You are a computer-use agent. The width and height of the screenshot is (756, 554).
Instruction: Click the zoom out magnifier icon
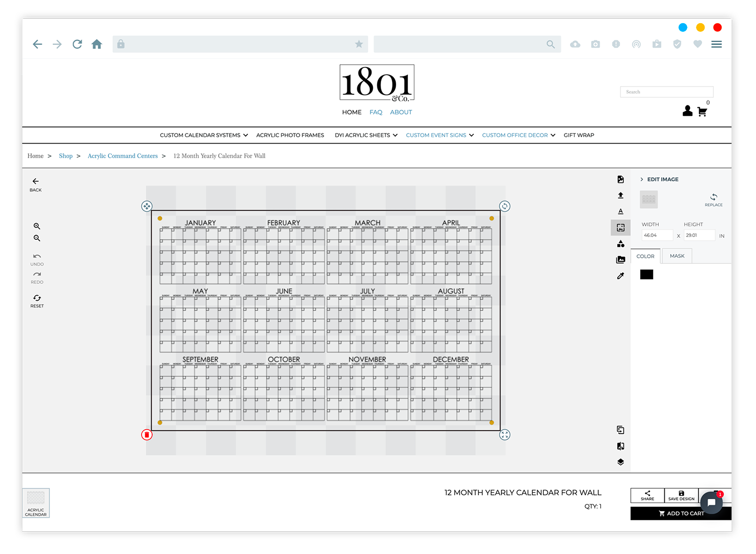[37, 238]
